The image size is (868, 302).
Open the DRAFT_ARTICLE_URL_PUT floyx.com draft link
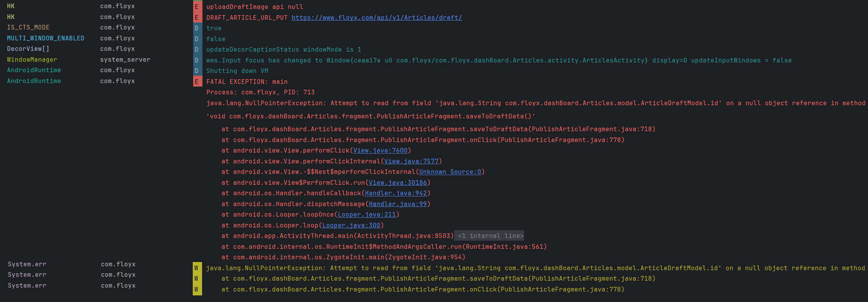(377, 17)
